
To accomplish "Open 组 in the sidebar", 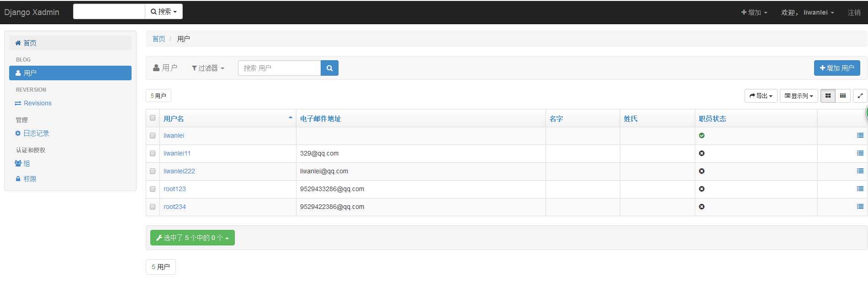I will (x=70, y=163).
